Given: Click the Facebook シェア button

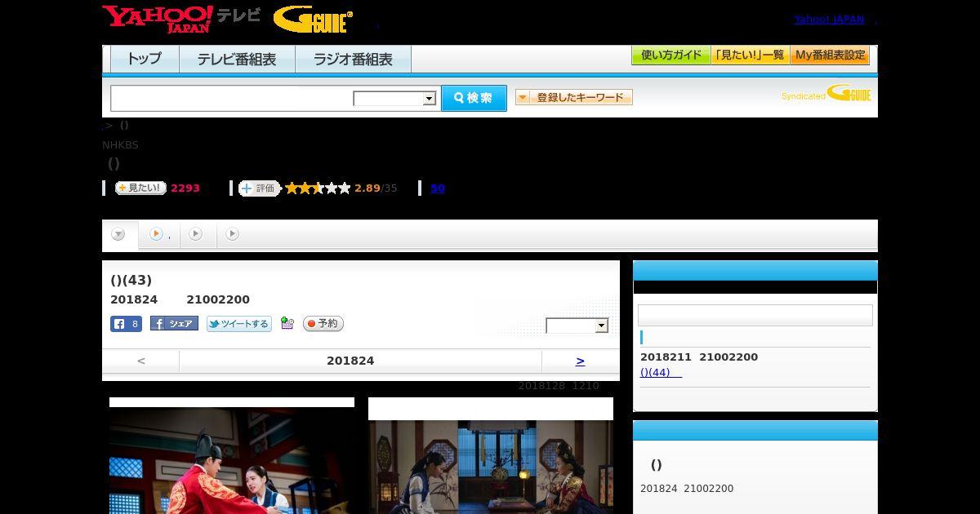Looking at the screenshot, I should (x=174, y=324).
